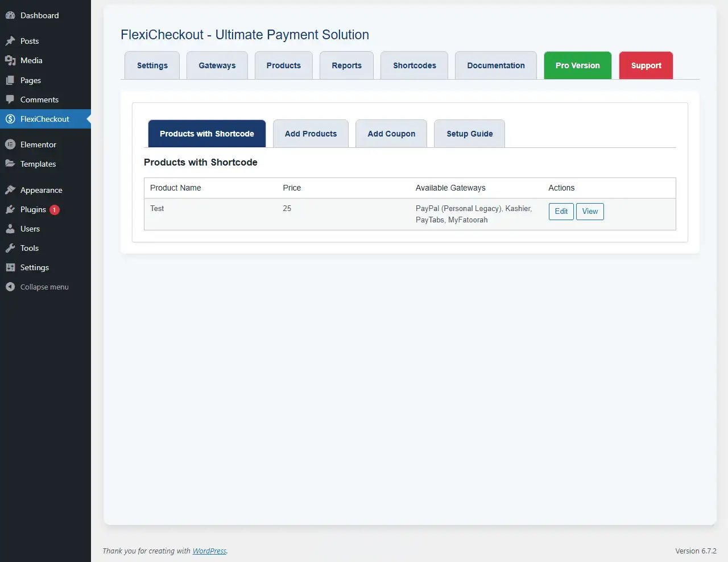Click the Dashboard gauge icon
The height and width of the screenshot is (562, 728).
10,15
